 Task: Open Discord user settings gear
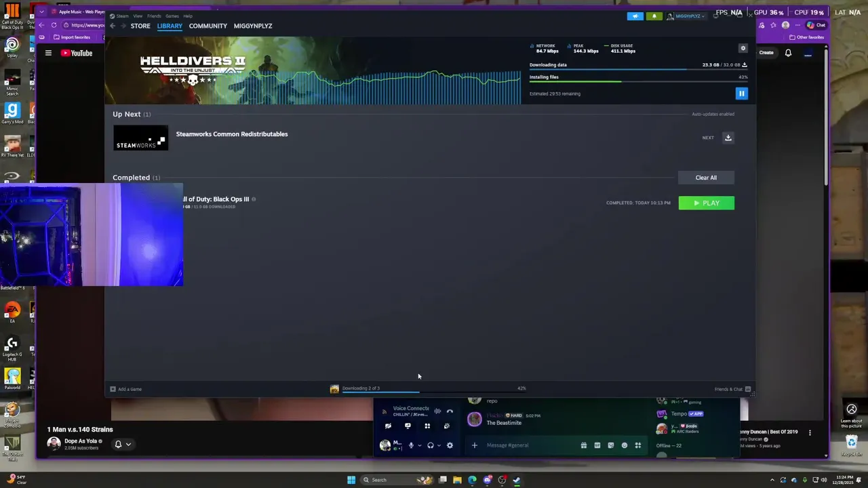(x=450, y=445)
